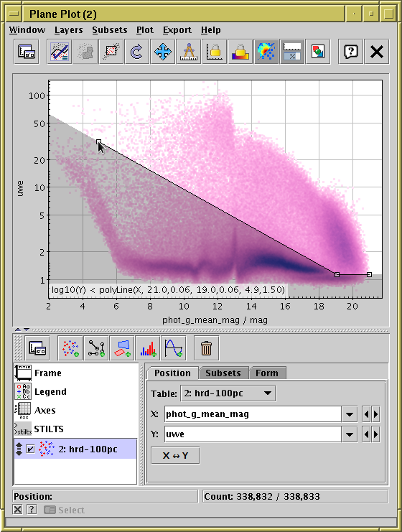The width and height of the screenshot is (402, 532).
Task: Select the Legend control
Action: point(75,391)
